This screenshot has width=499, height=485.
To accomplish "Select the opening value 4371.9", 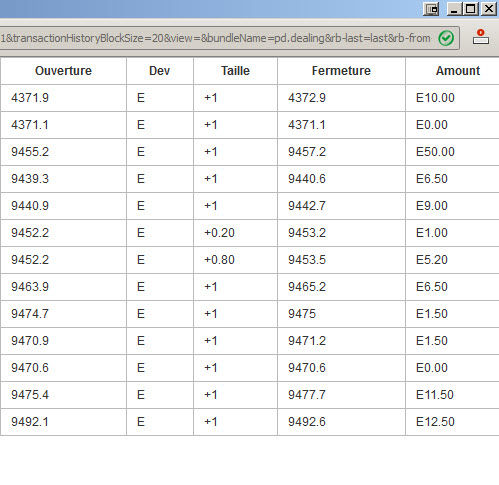I will (x=30, y=98).
